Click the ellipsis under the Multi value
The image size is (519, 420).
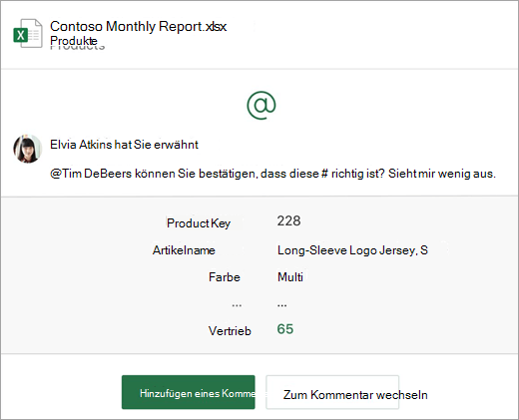point(281,305)
